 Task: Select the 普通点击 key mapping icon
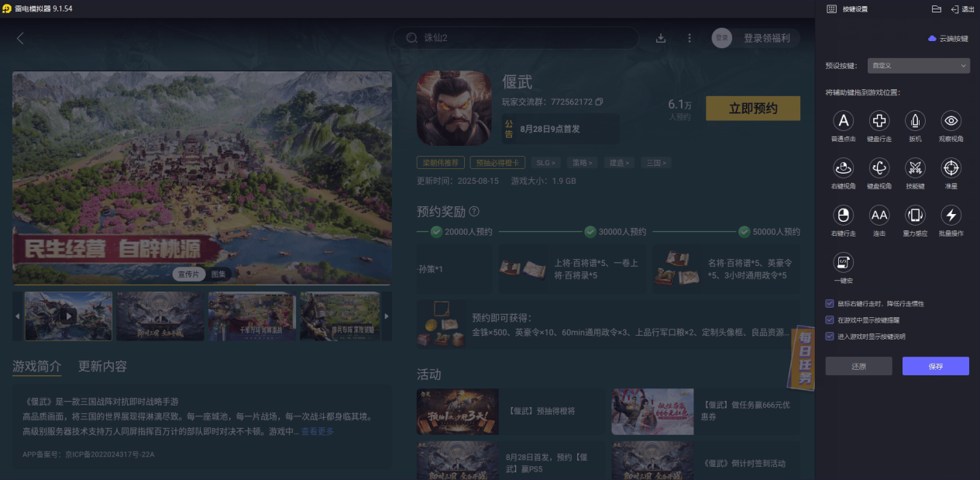click(x=843, y=121)
